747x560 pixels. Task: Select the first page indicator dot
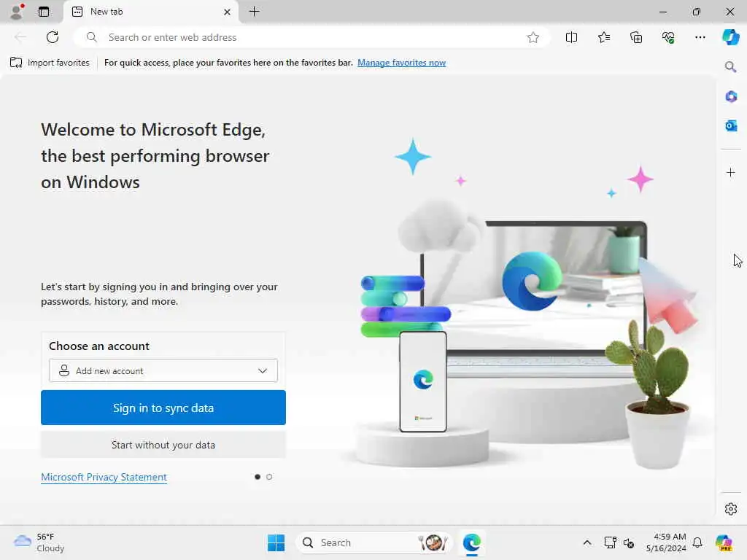(258, 477)
